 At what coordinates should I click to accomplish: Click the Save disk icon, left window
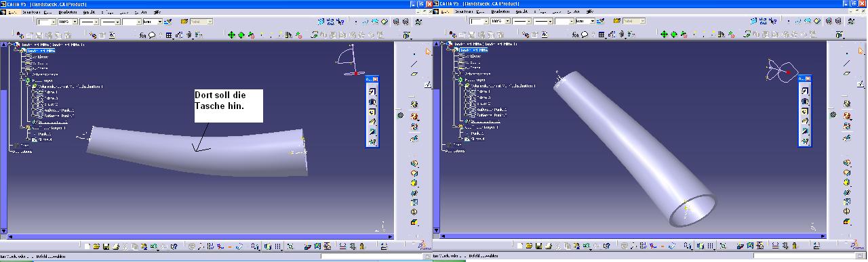[x=106, y=246]
